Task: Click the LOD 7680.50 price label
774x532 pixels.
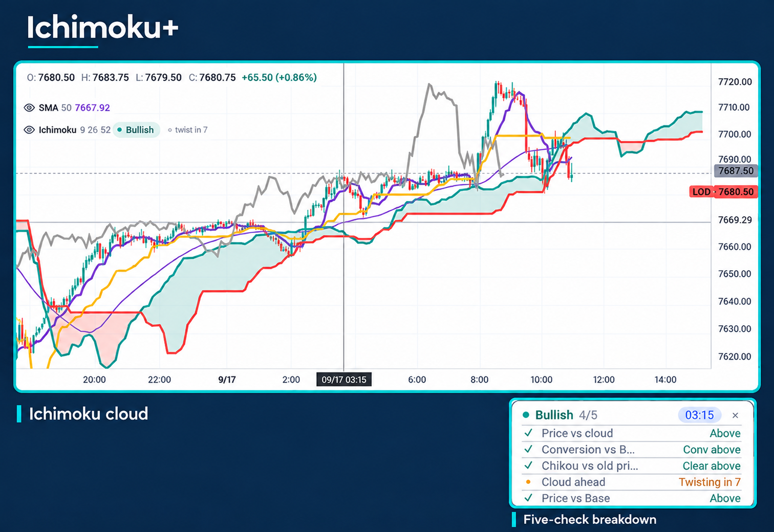Action: 723,192
